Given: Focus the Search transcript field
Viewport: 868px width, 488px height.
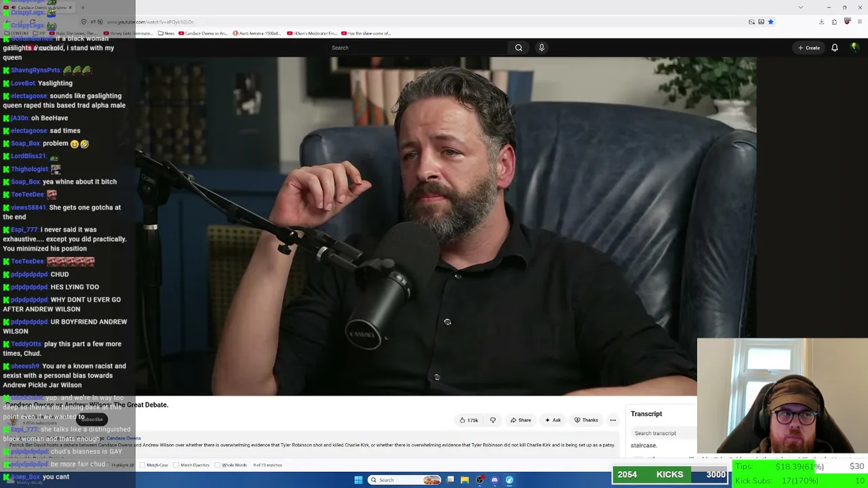Looking at the screenshot, I should pyautogui.click(x=663, y=433).
